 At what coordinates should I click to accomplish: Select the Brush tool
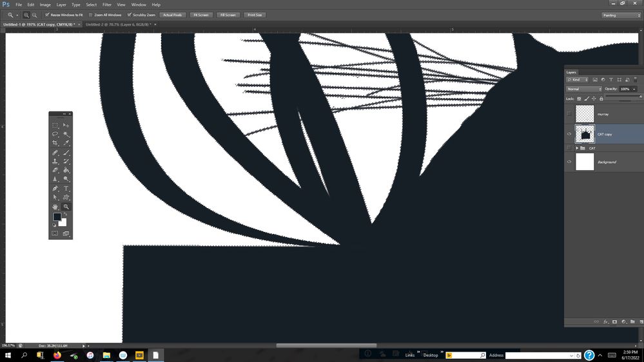pos(66,152)
